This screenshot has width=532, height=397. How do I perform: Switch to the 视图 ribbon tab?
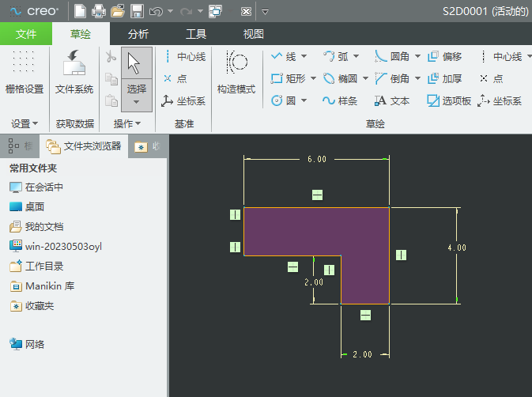tap(254, 34)
